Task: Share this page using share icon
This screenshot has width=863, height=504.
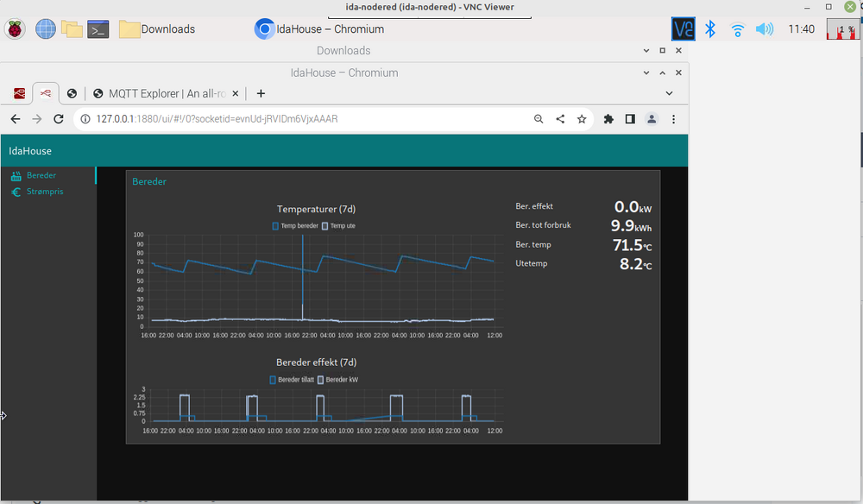Action: pyautogui.click(x=560, y=119)
